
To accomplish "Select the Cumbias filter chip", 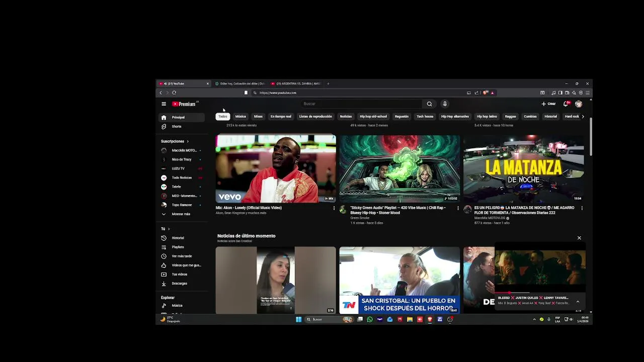I will click(530, 117).
